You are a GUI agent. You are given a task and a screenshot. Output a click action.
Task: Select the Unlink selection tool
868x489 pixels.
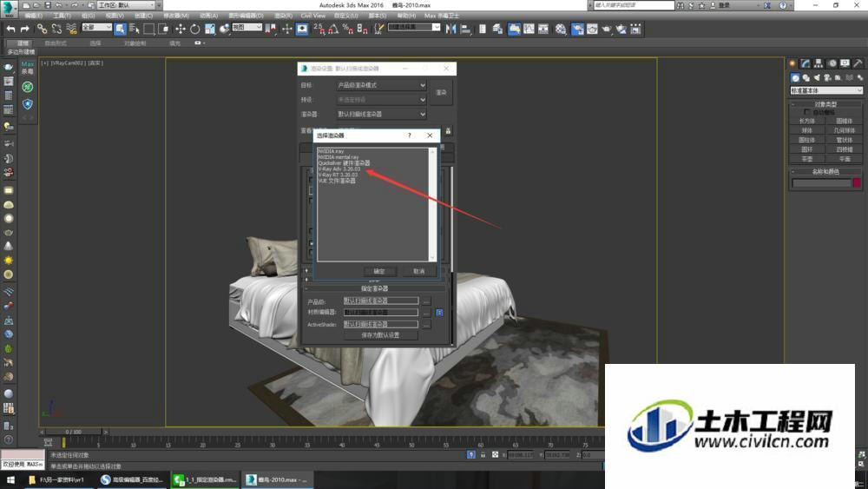[x=56, y=29]
